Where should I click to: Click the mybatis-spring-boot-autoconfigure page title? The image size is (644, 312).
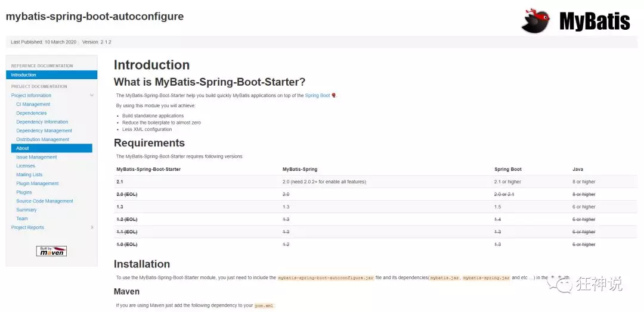point(95,17)
